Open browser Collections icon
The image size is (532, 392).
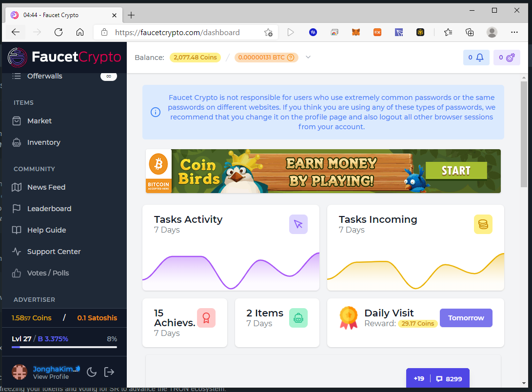pos(470,32)
